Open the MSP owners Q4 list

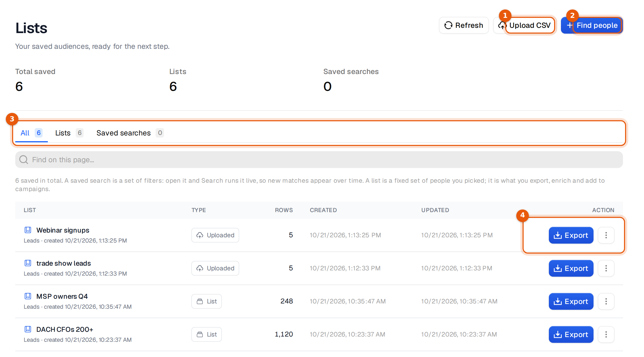(62, 296)
